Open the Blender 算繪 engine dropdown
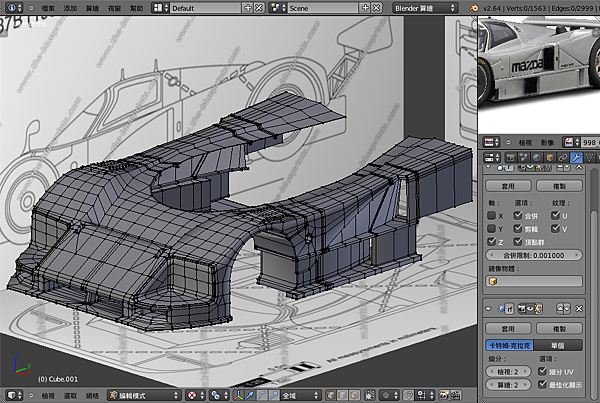 click(425, 8)
